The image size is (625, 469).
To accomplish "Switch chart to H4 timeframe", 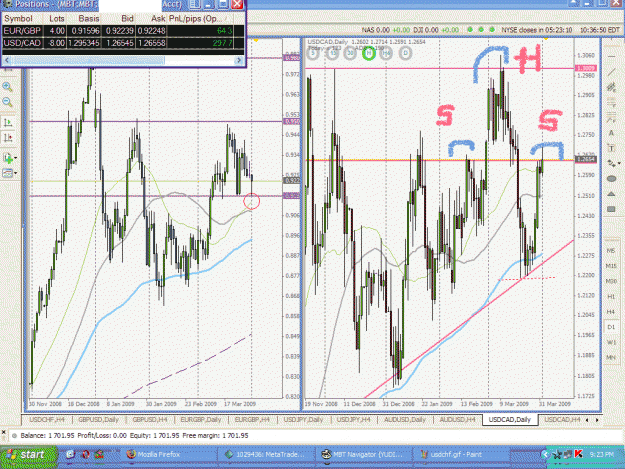I will pyautogui.click(x=611, y=312).
